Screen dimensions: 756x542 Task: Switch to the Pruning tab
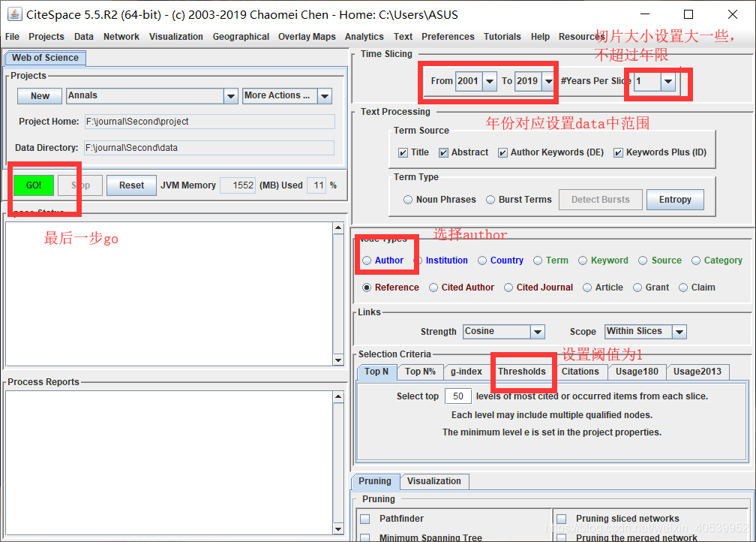tap(375, 481)
